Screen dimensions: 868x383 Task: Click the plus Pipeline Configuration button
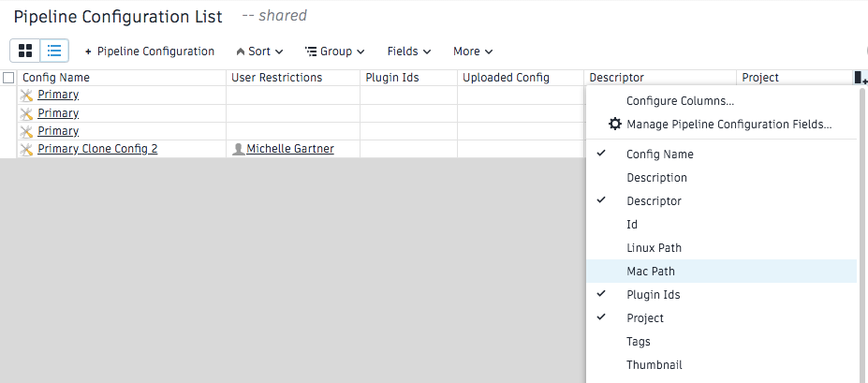click(150, 52)
